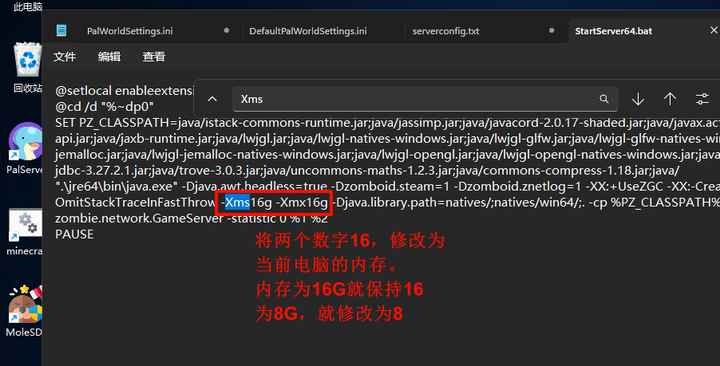
Task: Open the Recycle Bin desktop icon
Action: coord(28,67)
